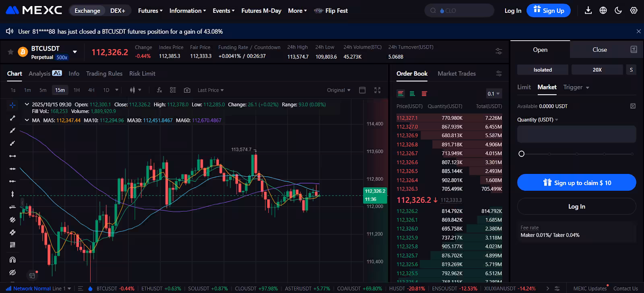The image size is (644, 293).
Task: Open the trading guide icon near Close tab
Action: click(x=634, y=50)
